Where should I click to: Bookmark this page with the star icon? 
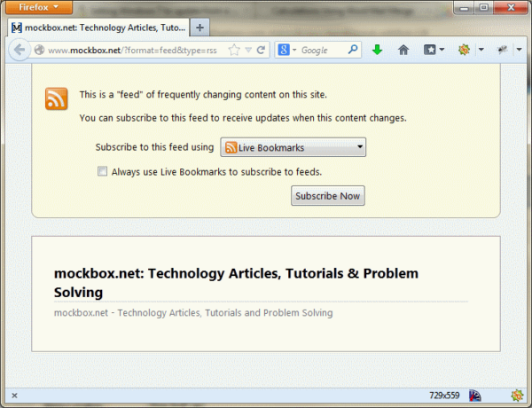[234, 50]
